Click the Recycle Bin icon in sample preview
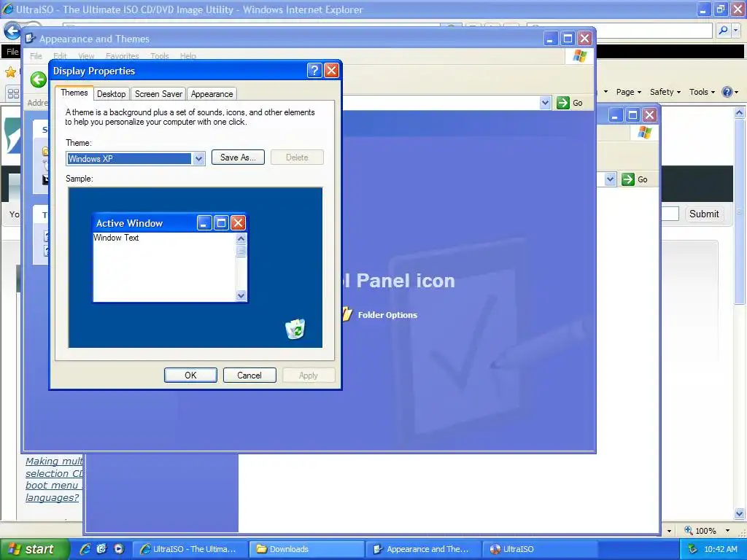The image size is (747, 560). point(295,329)
